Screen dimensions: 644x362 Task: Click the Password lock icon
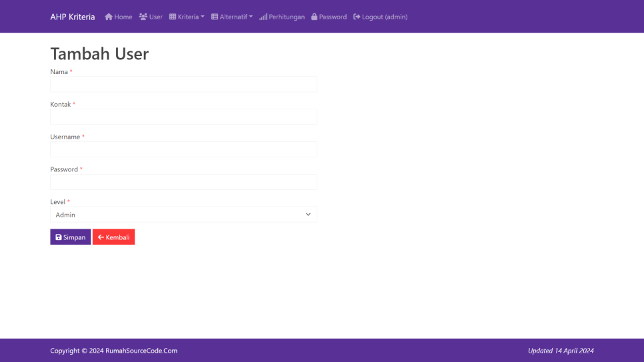click(314, 17)
